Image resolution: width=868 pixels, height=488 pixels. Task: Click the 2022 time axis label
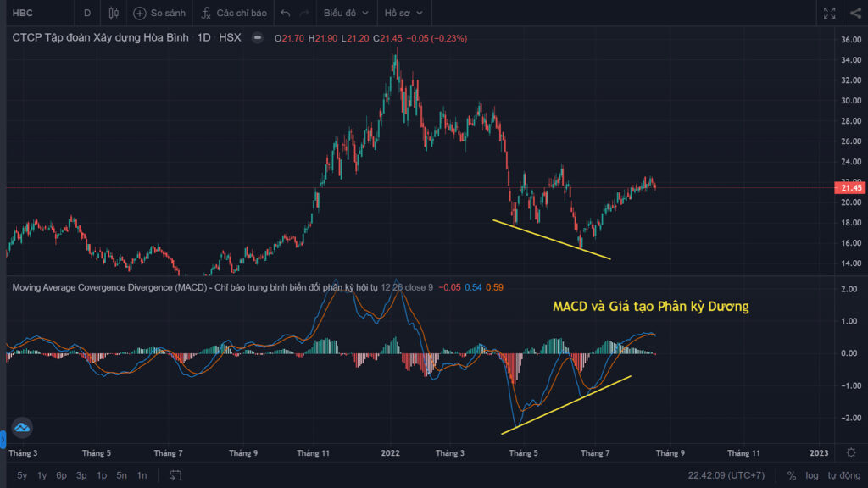[x=390, y=453]
